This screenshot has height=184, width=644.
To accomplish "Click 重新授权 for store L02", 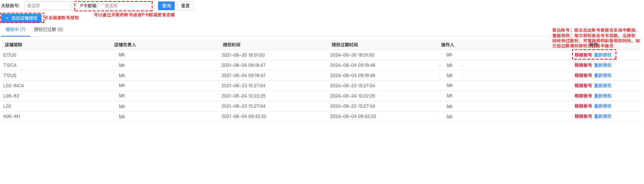I will click(603, 106).
